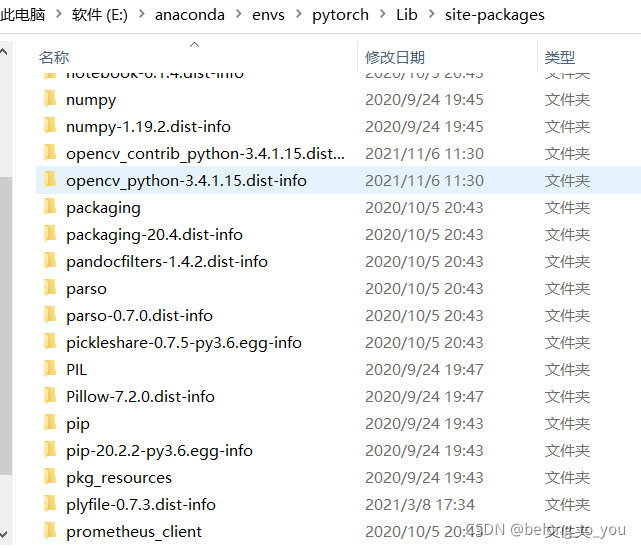Image resolution: width=641 pixels, height=548 pixels.
Task: Click the pip-20.2.2-py3.6.egg-info folder icon
Action: [x=50, y=450]
